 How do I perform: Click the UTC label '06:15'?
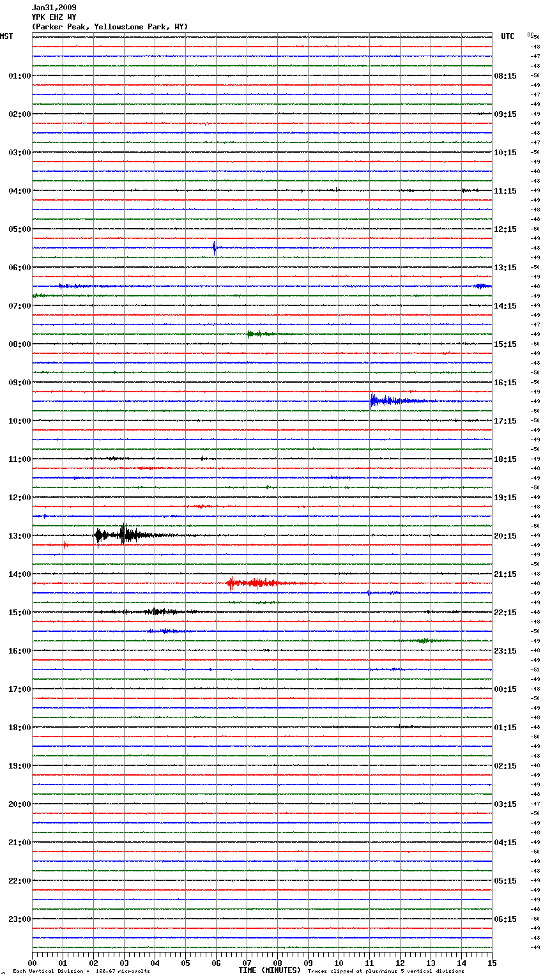click(505, 919)
